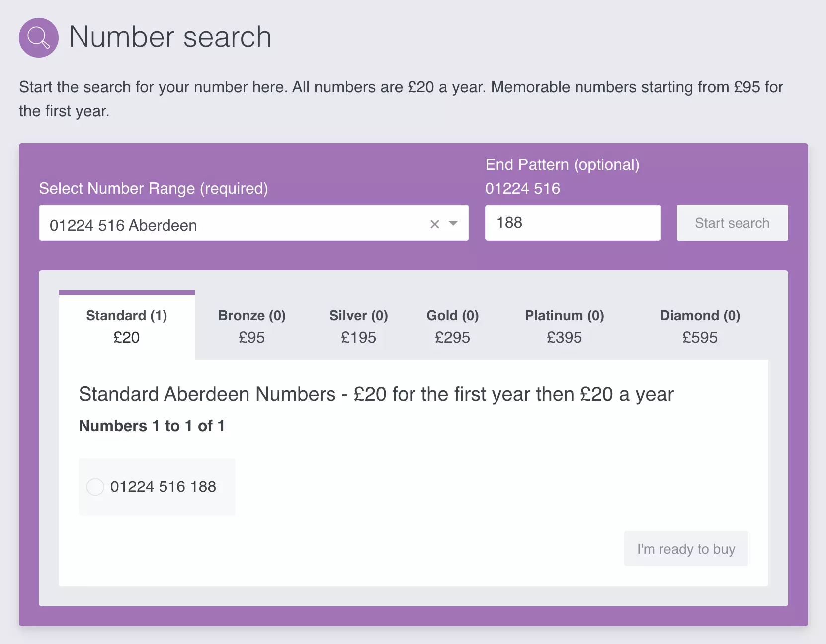This screenshot has width=826, height=644.
Task: Click the £20 price under Standard
Action: point(127,337)
